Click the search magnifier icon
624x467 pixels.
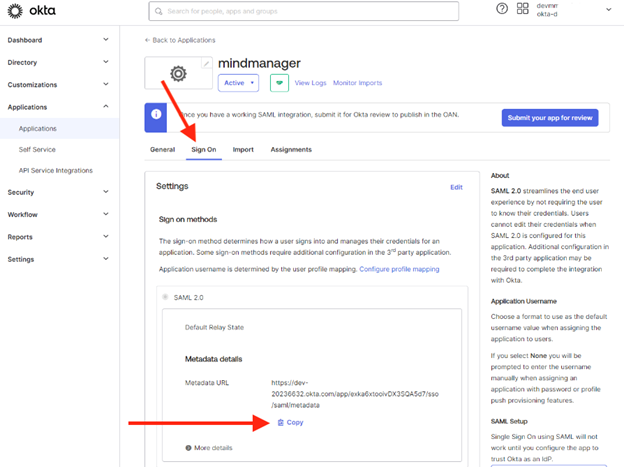pyautogui.click(x=158, y=11)
